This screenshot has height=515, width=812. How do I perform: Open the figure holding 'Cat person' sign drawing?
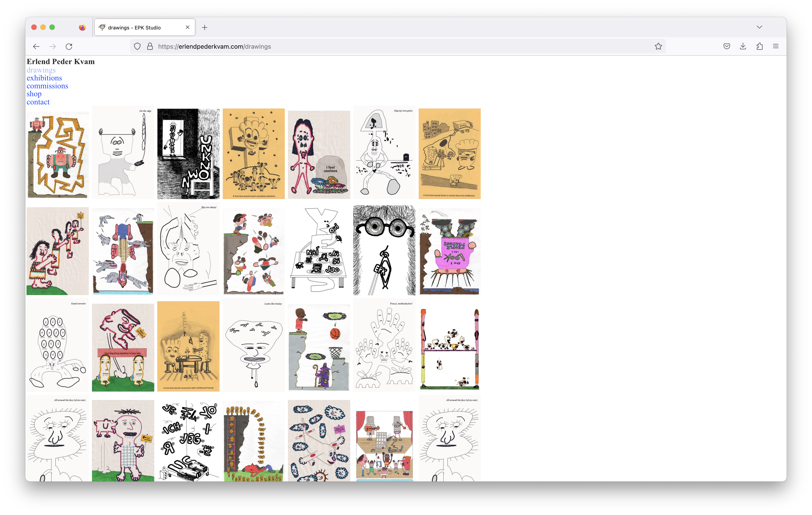point(123,440)
